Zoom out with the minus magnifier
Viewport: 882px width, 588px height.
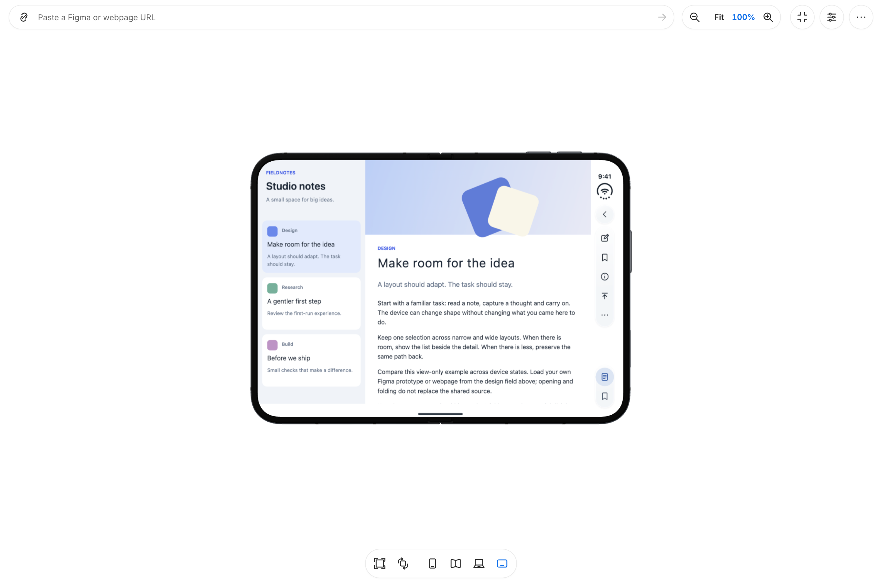click(x=695, y=17)
